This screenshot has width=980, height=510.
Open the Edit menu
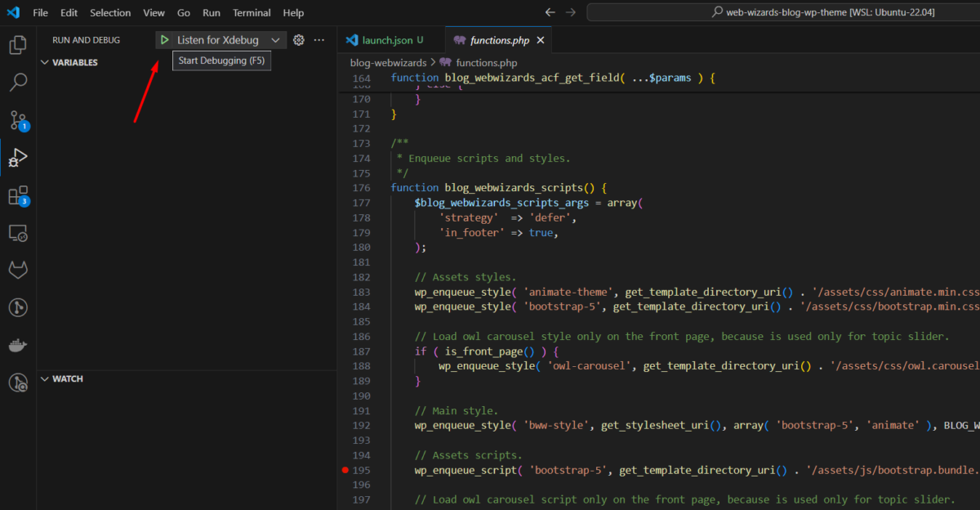(69, 12)
